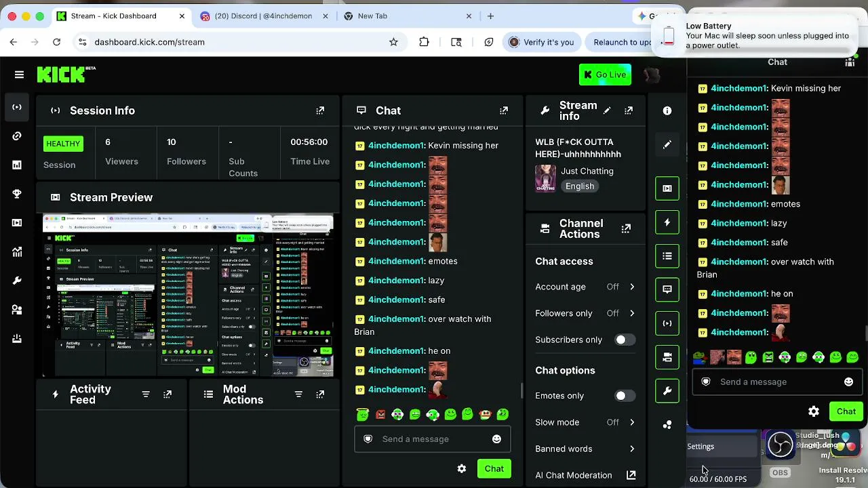Image resolution: width=868 pixels, height=488 pixels.
Task: Switch to the Stream - Kick Dashboard tab
Action: click(x=122, y=16)
